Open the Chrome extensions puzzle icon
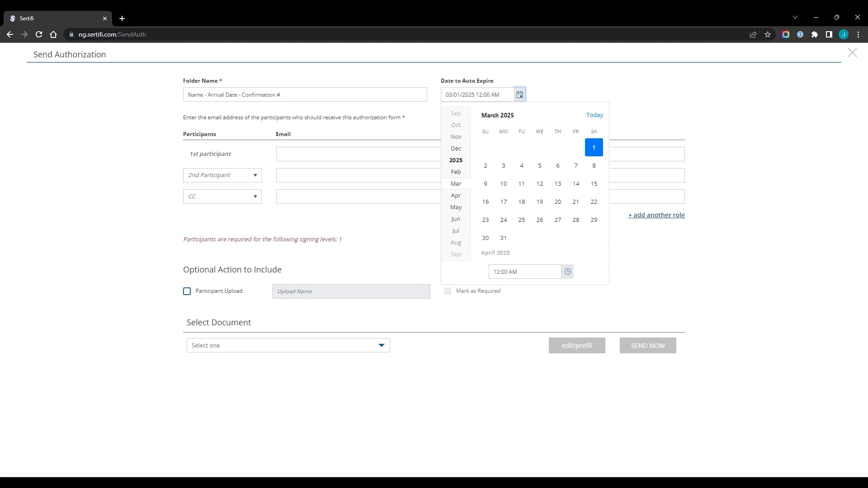Screen dimensions: 868x488 [815, 34]
